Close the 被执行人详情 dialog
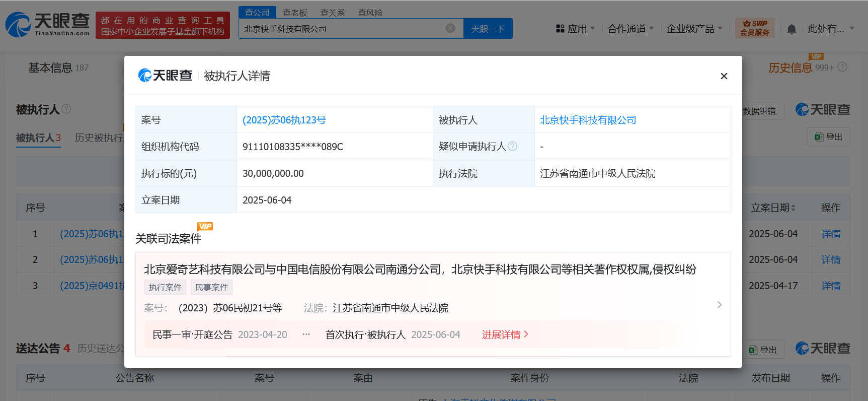868x401 pixels. point(724,76)
